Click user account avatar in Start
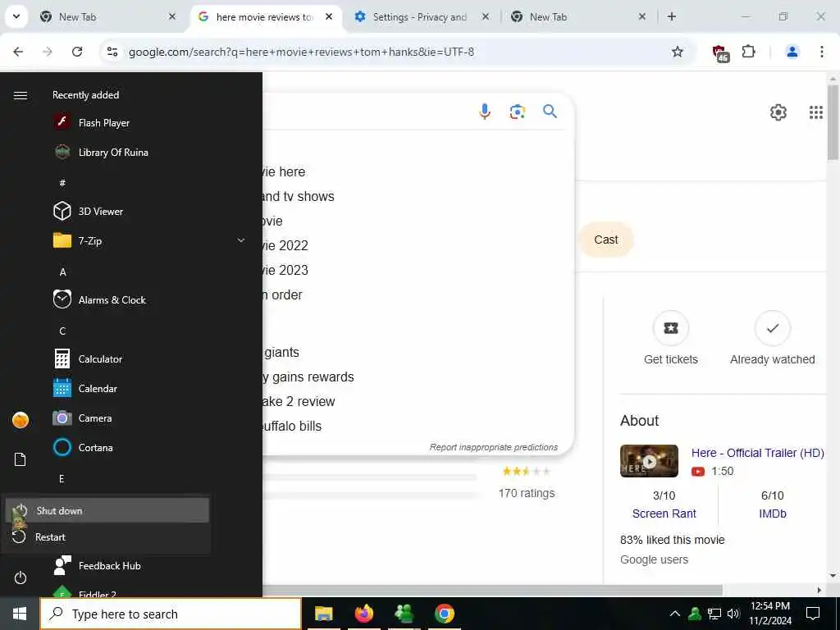Image resolution: width=840 pixels, height=630 pixels. pos(21,420)
